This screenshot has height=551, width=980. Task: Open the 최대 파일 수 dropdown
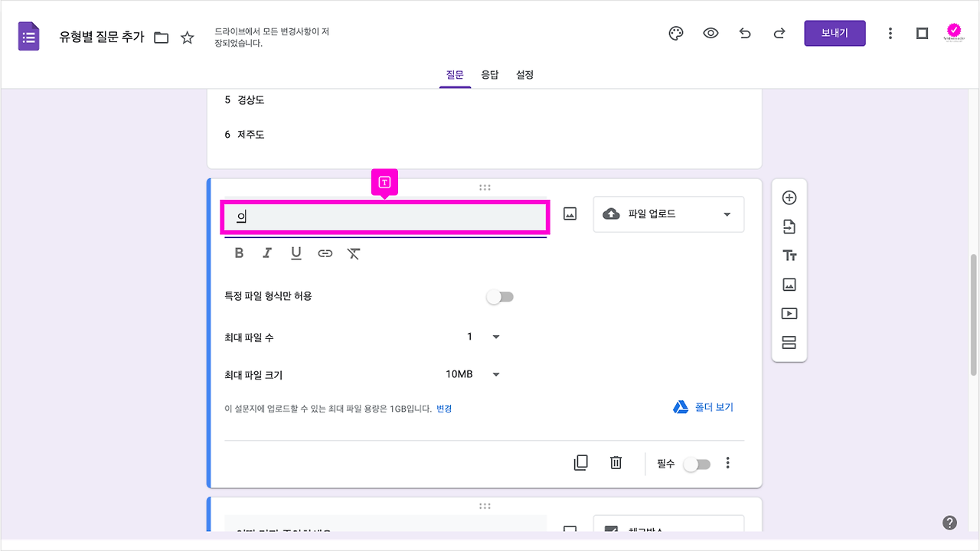coord(495,336)
